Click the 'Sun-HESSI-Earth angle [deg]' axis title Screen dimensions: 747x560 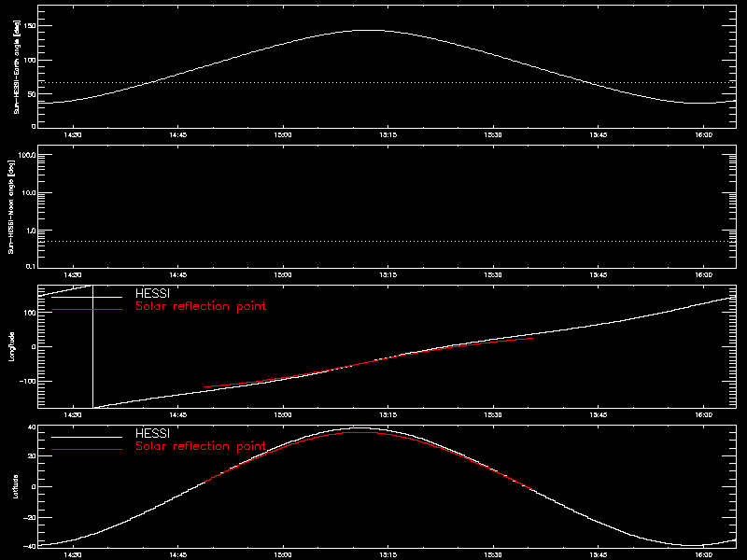click(x=17, y=67)
